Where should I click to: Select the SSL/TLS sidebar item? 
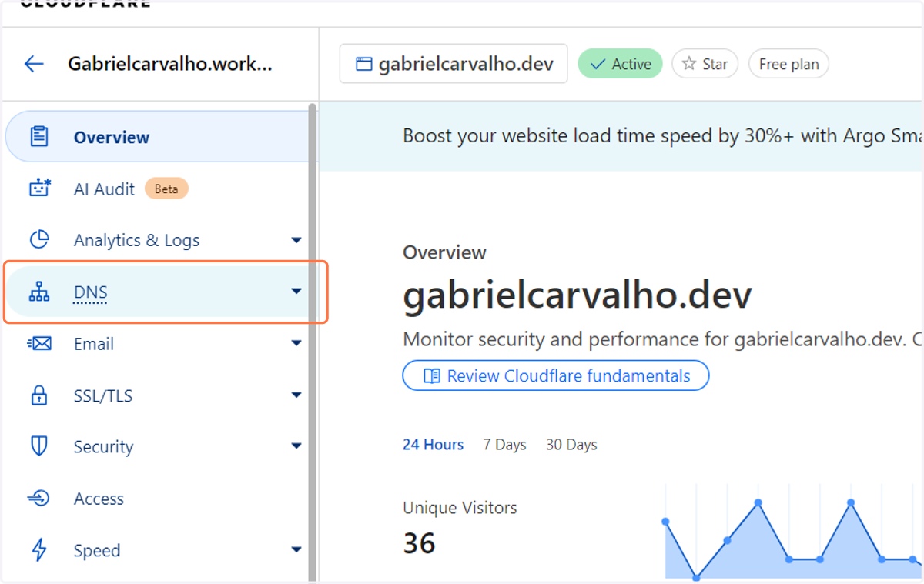pyautogui.click(x=157, y=395)
